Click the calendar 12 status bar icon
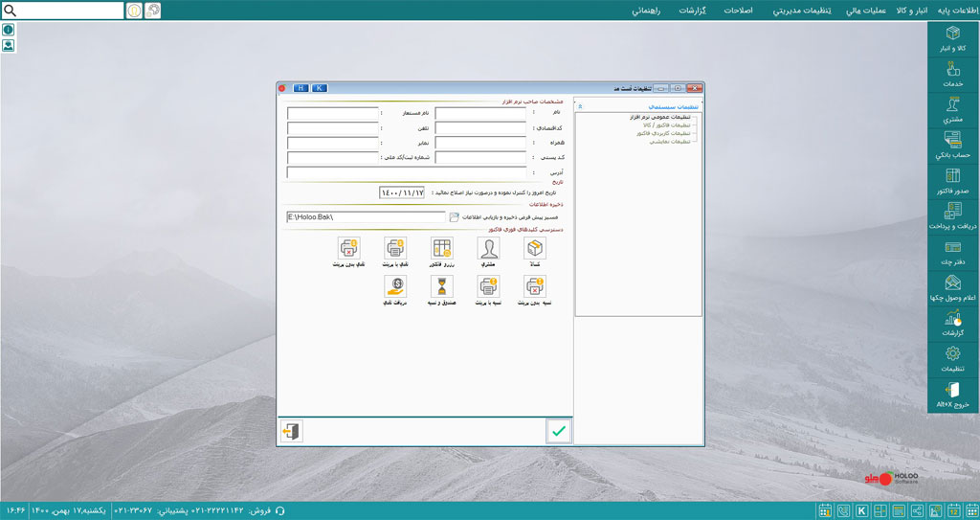Image resolution: width=980 pixels, height=520 pixels. (x=954, y=510)
